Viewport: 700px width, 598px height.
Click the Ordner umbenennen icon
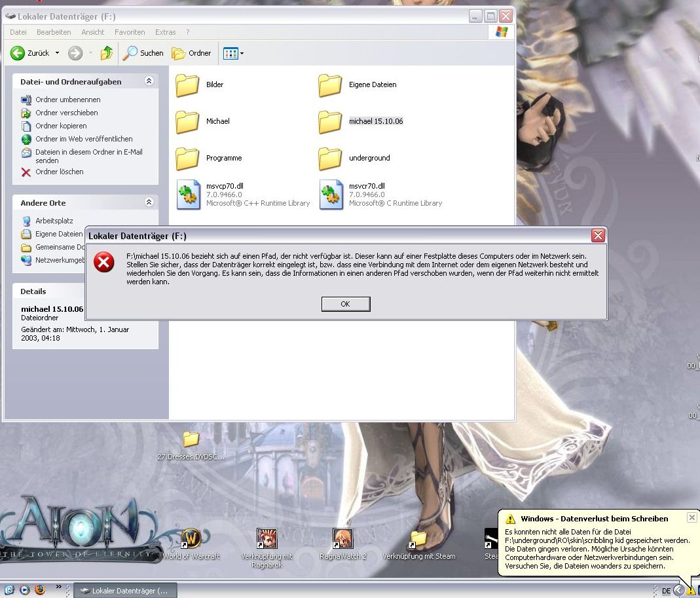(26, 100)
